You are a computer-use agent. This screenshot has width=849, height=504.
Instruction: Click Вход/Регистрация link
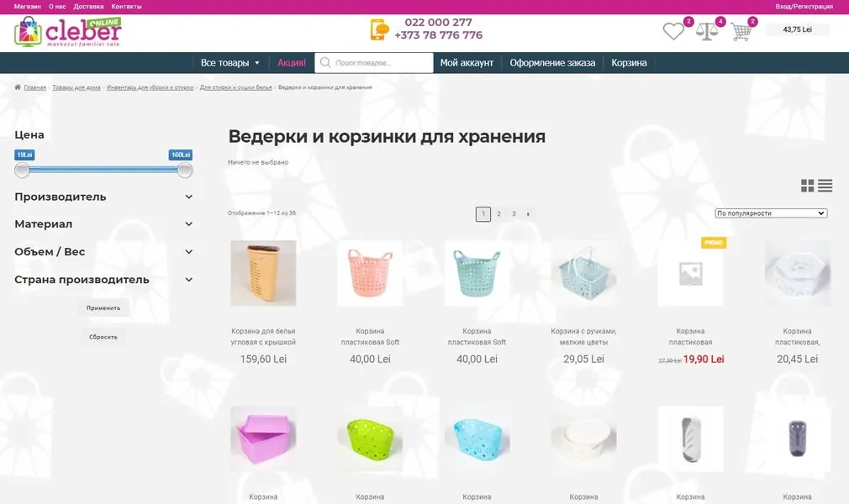[804, 7]
